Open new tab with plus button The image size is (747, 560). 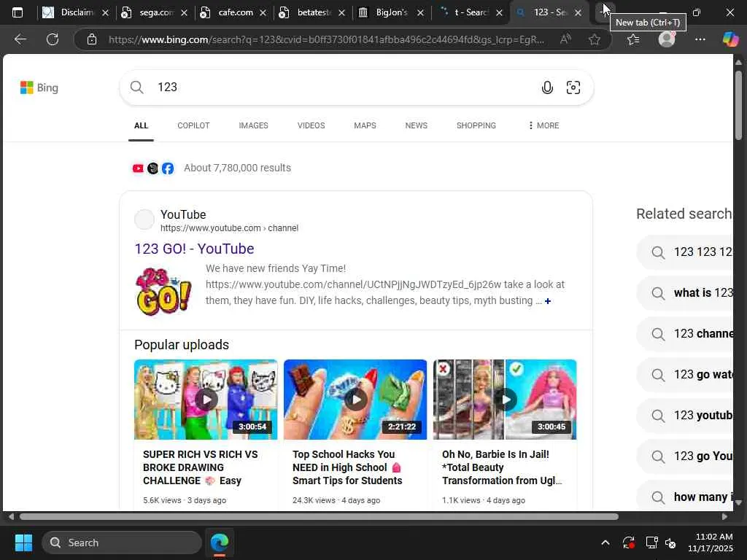point(605,12)
